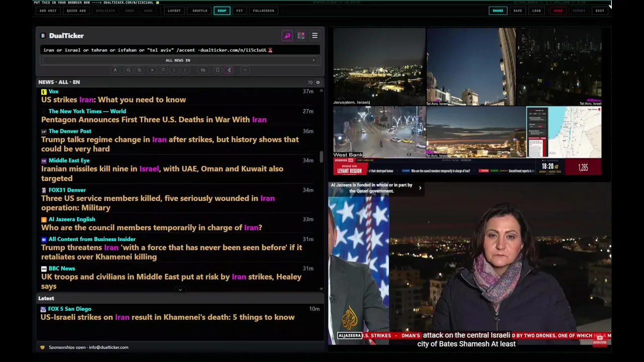The width and height of the screenshot is (644, 362).
Task: Click the SAVE button
Action: (518, 11)
